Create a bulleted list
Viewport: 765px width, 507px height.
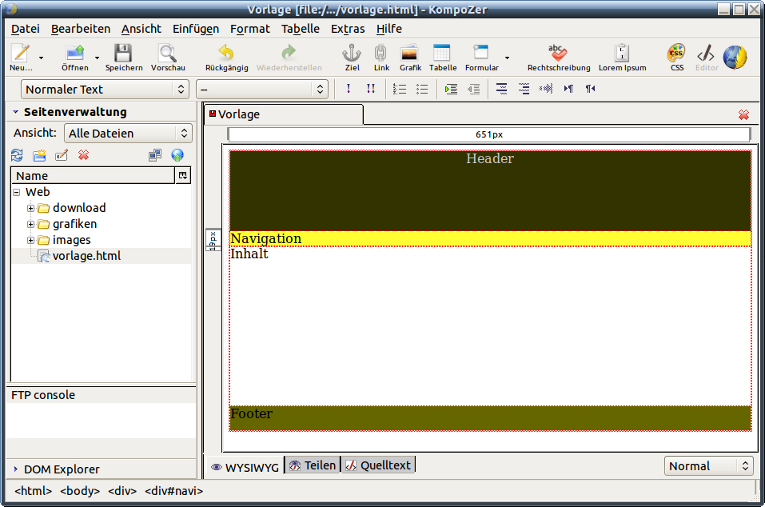(422, 89)
